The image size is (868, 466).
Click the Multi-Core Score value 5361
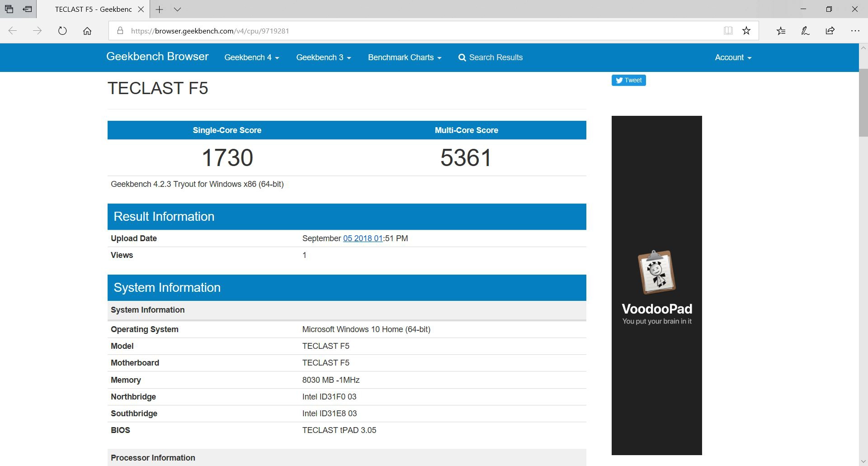coord(466,158)
